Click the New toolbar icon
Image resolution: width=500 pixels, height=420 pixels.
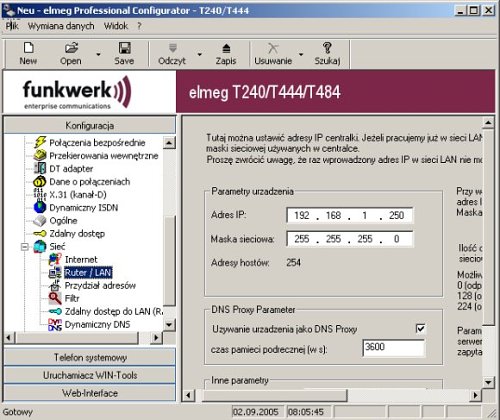point(28,48)
